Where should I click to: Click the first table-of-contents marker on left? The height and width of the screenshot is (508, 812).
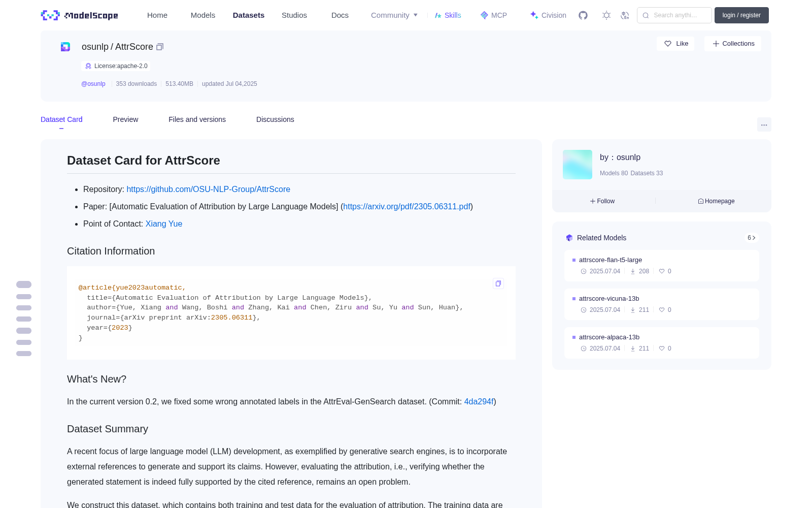[x=24, y=284]
